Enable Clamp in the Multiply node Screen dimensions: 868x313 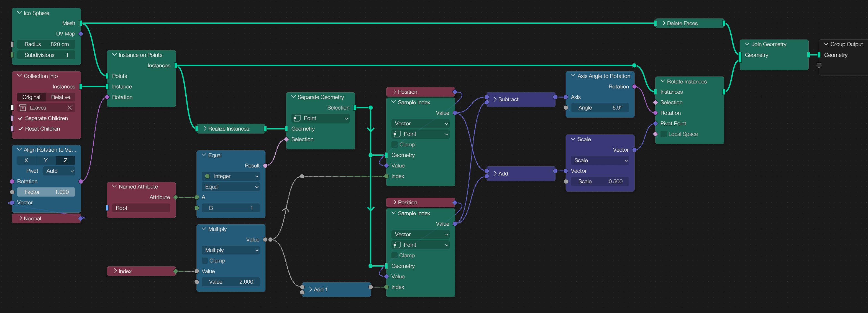[204, 261]
